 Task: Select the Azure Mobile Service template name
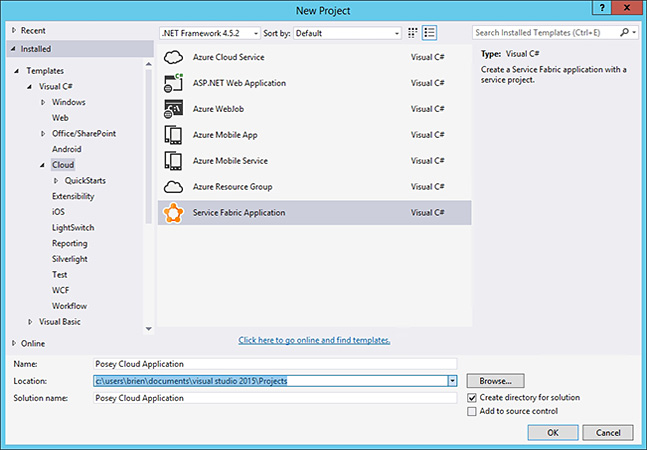click(x=230, y=161)
